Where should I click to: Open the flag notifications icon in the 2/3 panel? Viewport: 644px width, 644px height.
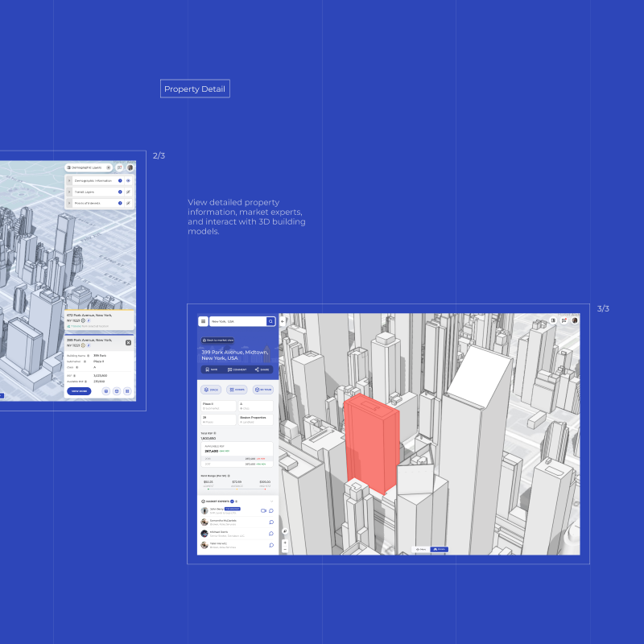click(x=119, y=167)
